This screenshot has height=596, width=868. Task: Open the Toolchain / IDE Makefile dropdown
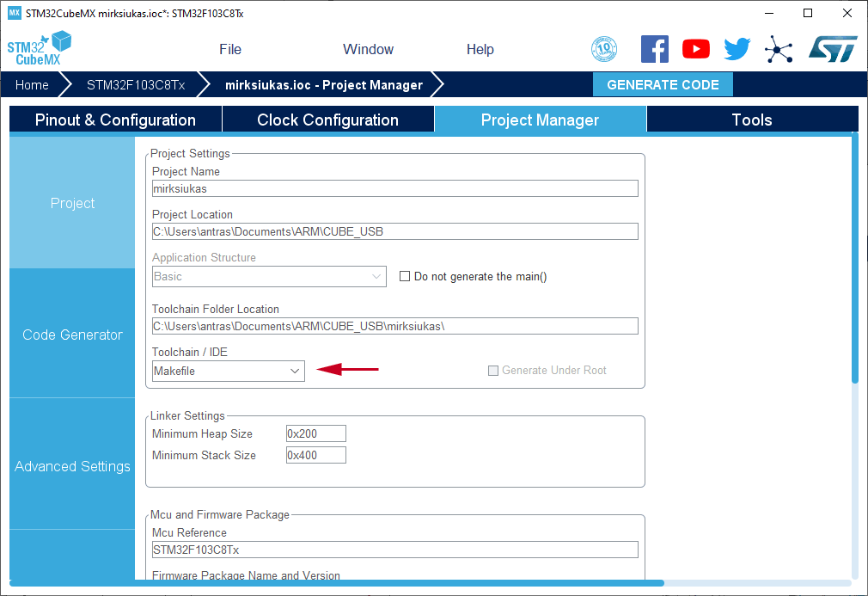click(228, 372)
